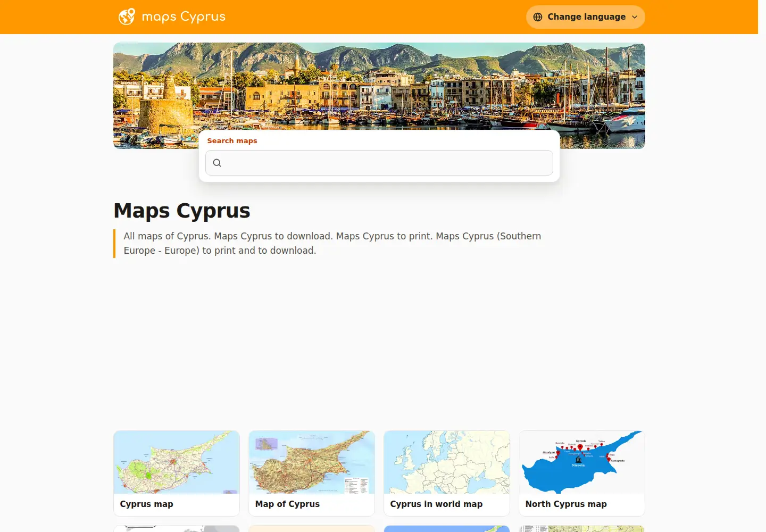Image resolution: width=766 pixels, height=532 pixels.
Task: Open the North Cyprus map thumbnail
Action: (582, 462)
